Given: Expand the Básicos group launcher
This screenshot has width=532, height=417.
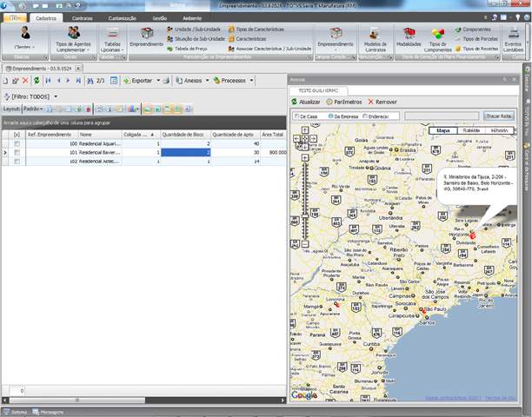Looking at the screenshot, I should [45, 57].
